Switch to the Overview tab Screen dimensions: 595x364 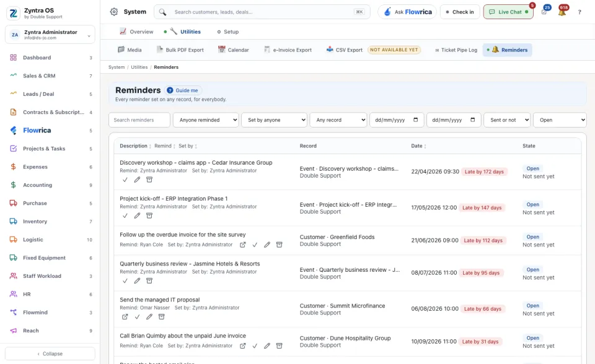(136, 32)
